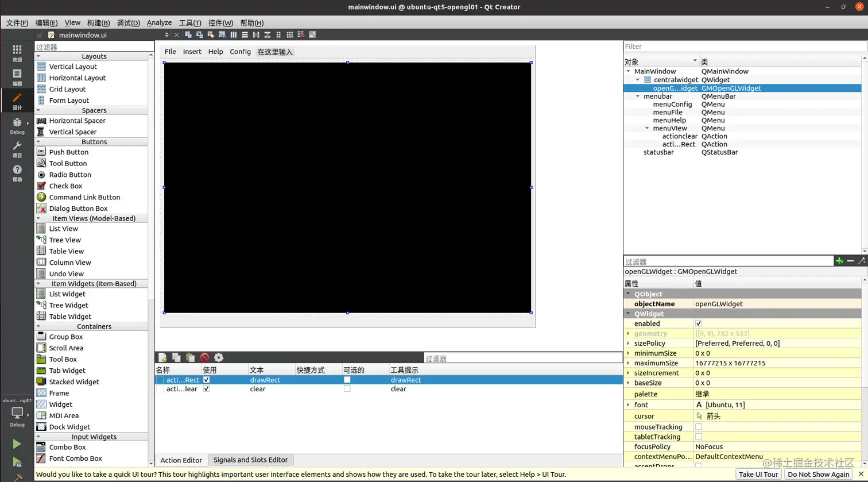Open the 调试(D) menu
This screenshot has width=868, height=482.
click(x=129, y=23)
